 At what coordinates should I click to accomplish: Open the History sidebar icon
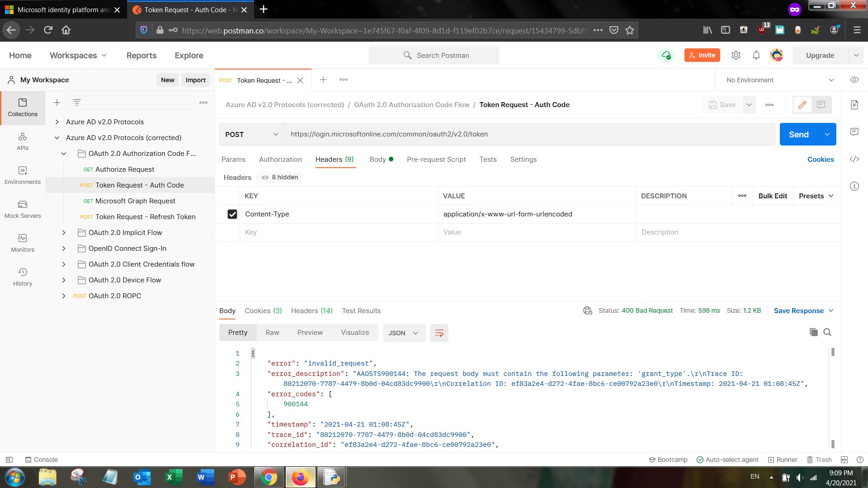tap(23, 276)
